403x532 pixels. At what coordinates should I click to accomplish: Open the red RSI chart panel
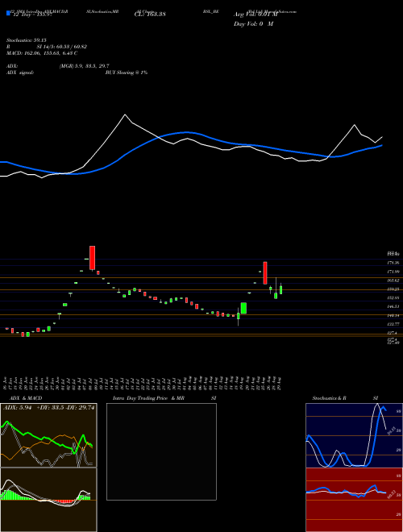coord(354,500)
